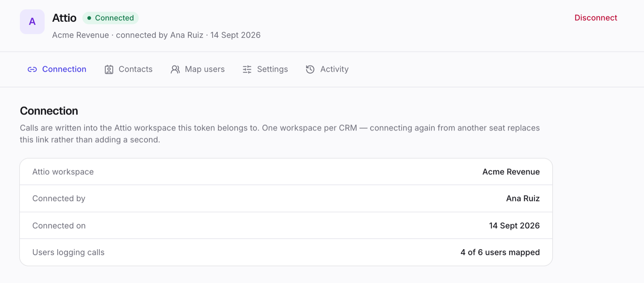This screenshot has height=283, width=644.
Task: Click the "14 Sept 2026" table value
Action: pyautogui.click(x=514, y=226)
